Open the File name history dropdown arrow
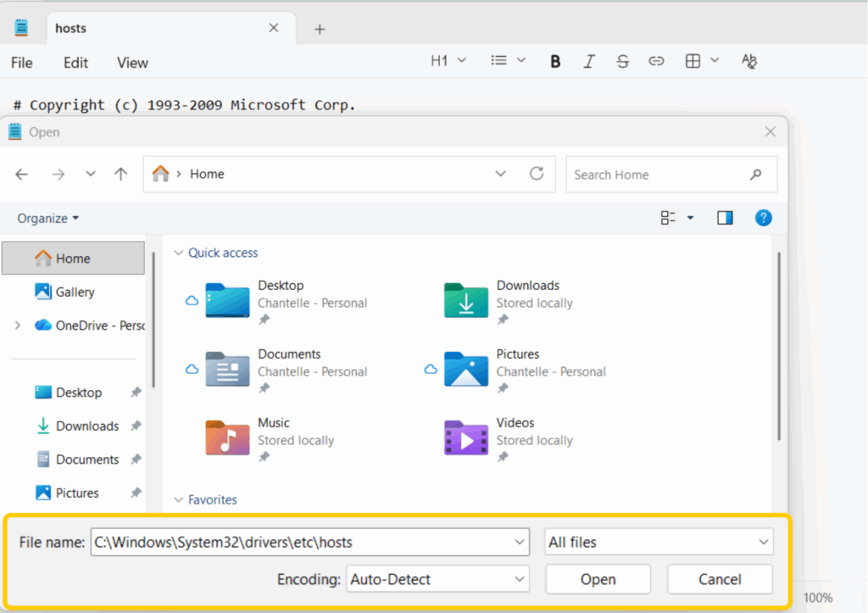Screen dimensions: 868x613 (x=520, y=542)
